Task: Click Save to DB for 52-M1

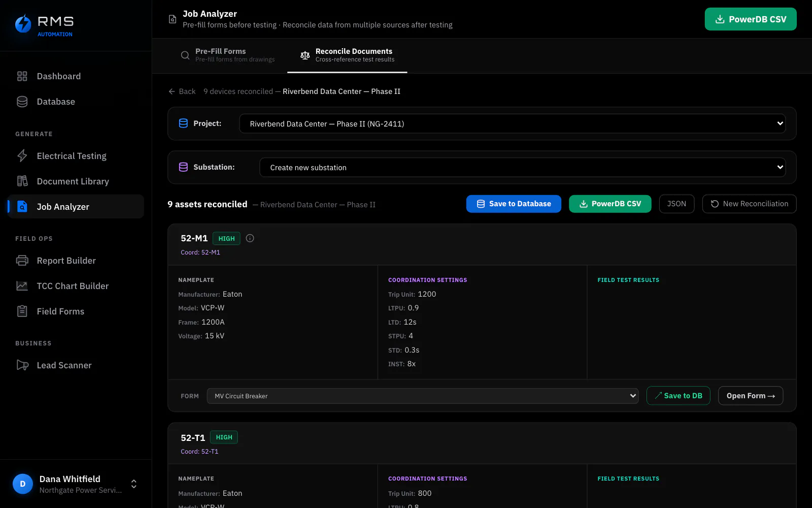Action: point(678,396)
